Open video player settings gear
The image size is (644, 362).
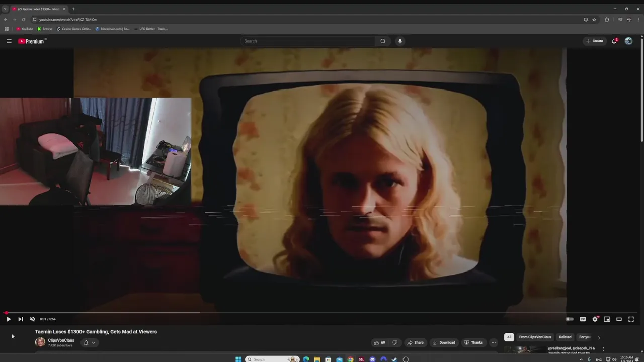tap(595, 319)
